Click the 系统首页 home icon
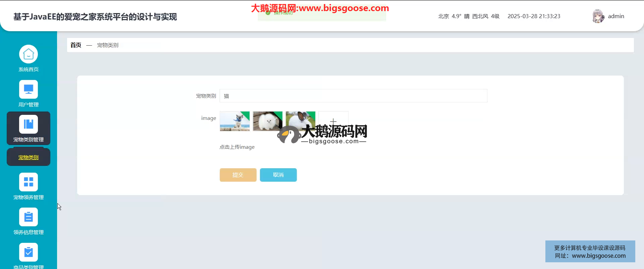The height and width of the screenshot is (269, 644). [x=29, y=54]
